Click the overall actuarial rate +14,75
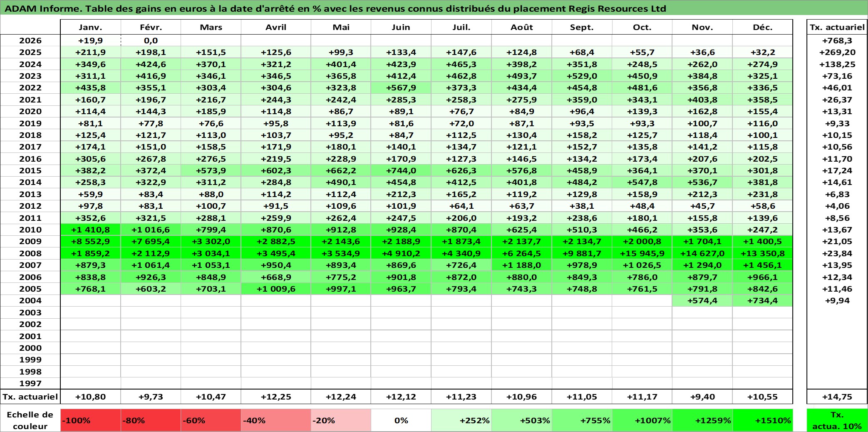This screenshot has width=868, height=432. pyautogui.click(x=837, y=397)
